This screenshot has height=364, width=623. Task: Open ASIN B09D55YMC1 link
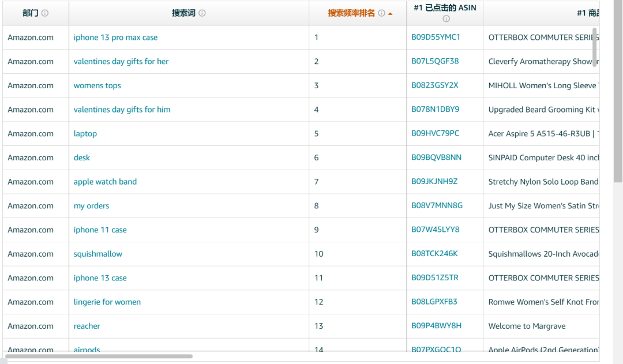coord(436,37)
